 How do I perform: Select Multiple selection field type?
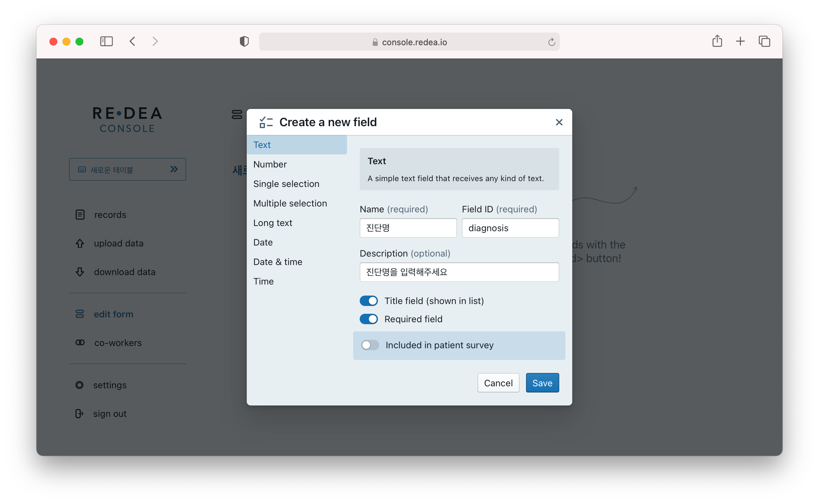pyautogui.click(x=290, y=203)
